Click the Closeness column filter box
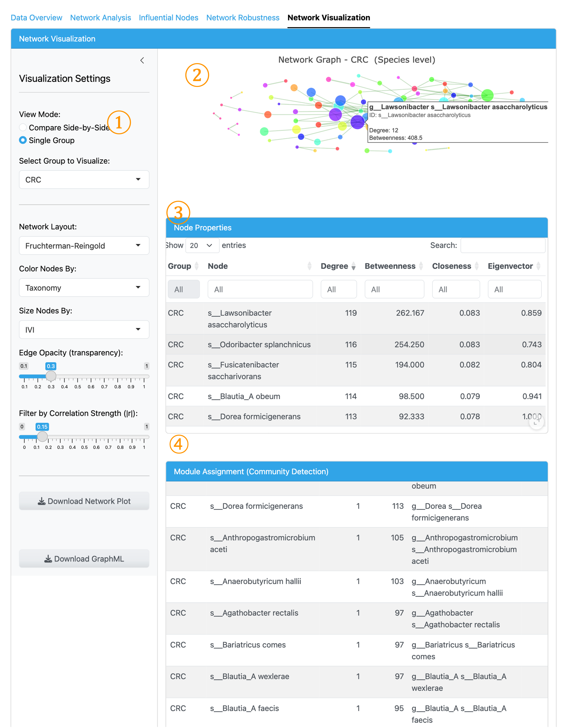561x728 pixels. coord(456,289)
